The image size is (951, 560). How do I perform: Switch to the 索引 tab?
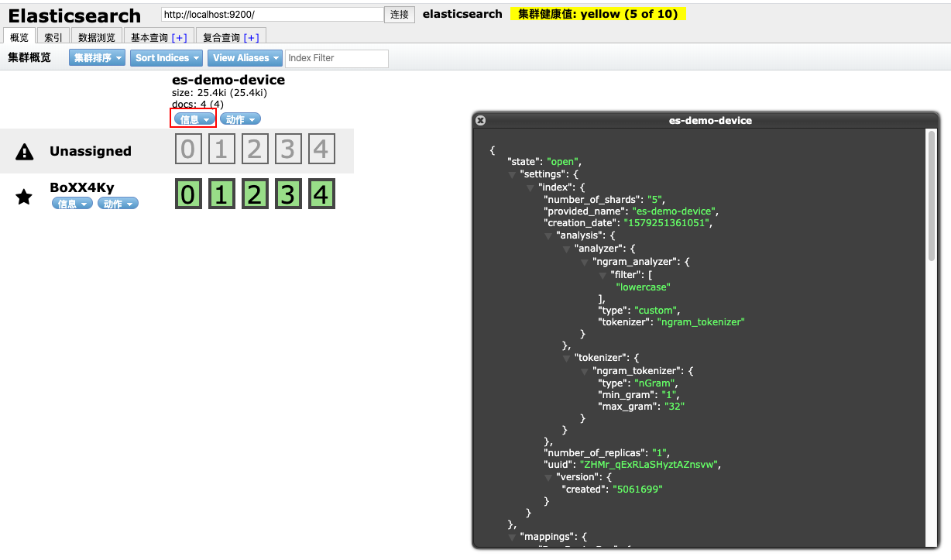coord(53,37)
